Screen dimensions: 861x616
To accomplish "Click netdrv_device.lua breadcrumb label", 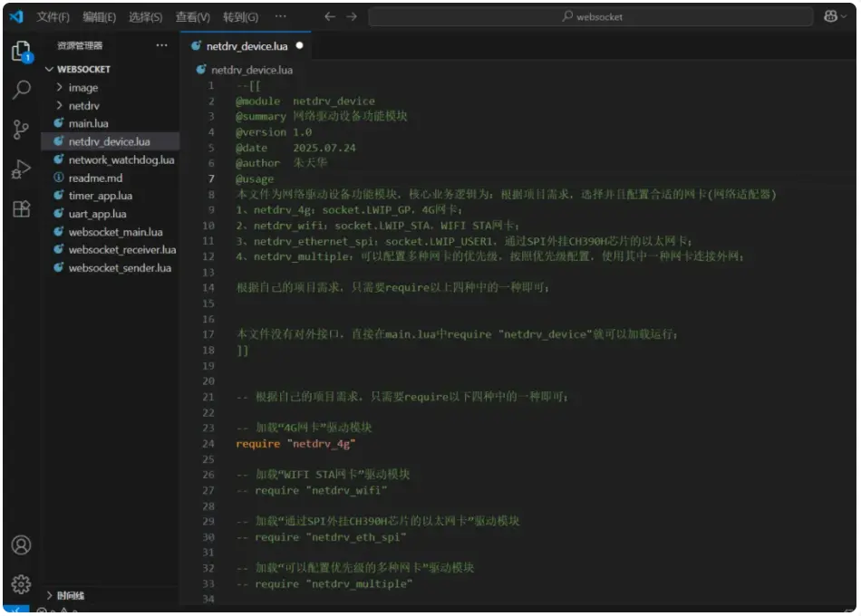I will coord(252,70).
